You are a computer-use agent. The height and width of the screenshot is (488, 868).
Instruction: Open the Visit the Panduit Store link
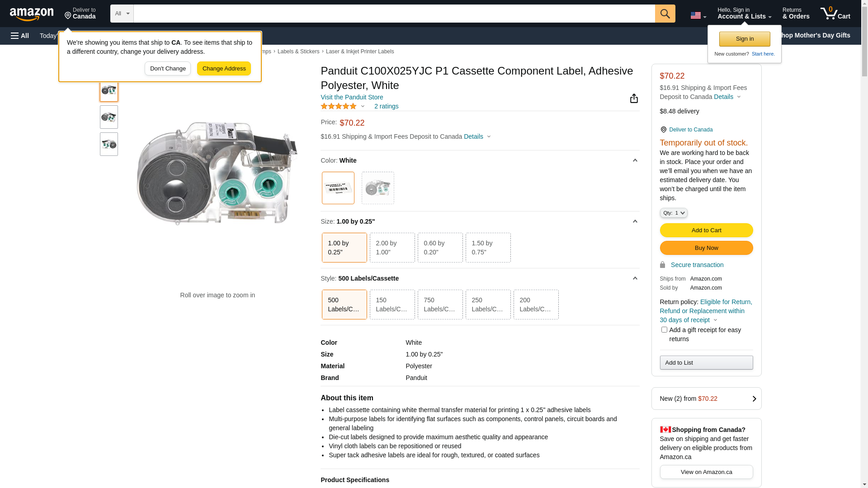352,97
